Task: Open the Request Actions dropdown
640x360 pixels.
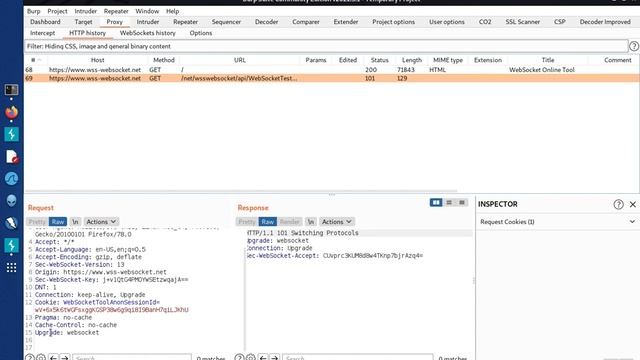Action: (101, 222)
